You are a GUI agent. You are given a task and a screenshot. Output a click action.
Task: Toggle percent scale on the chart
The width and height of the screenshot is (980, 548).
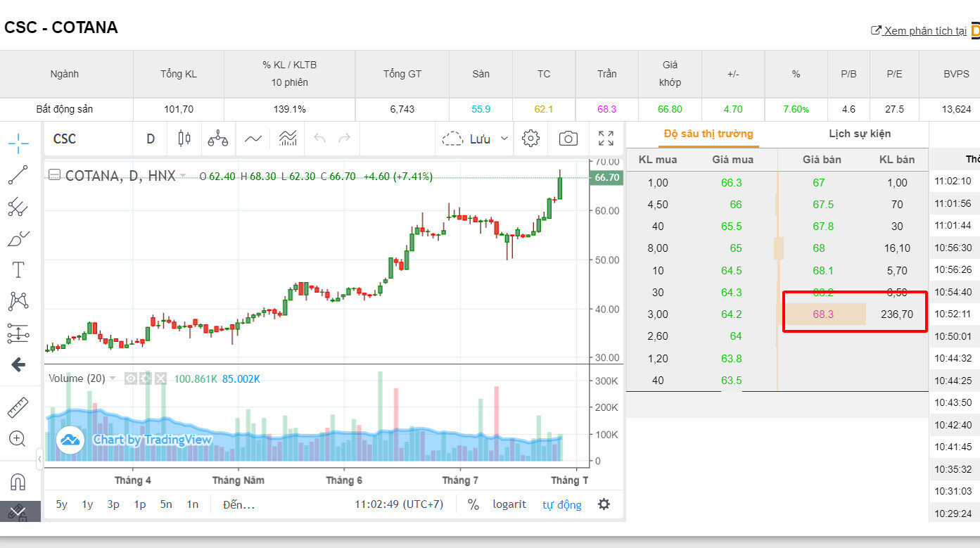(473, 504)
